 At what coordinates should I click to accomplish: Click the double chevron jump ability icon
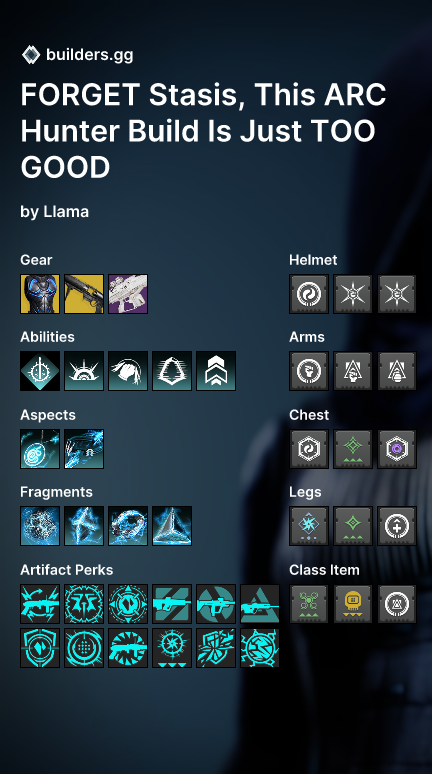coord(216,371)
